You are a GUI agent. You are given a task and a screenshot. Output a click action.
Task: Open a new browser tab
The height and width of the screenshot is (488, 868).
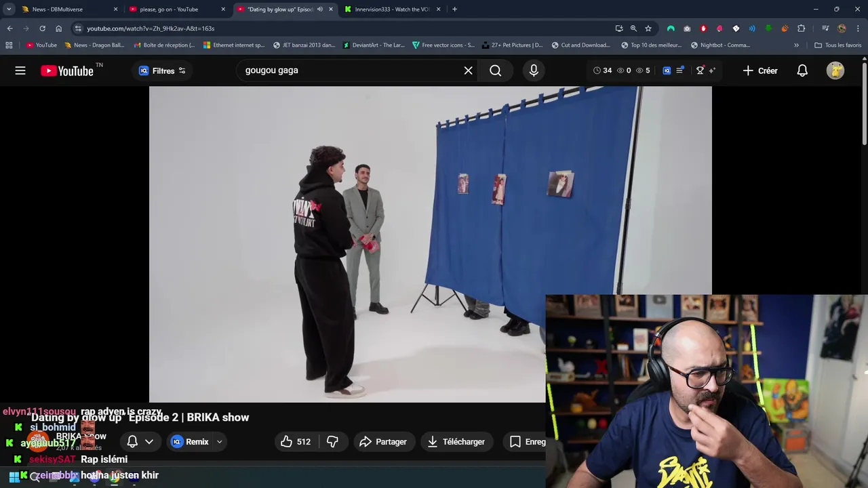coord(454,9)
